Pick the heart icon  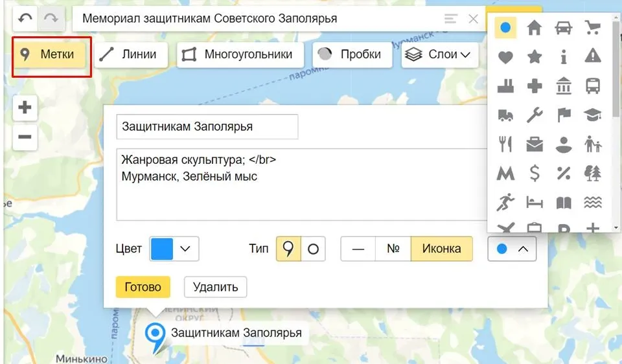505,57
